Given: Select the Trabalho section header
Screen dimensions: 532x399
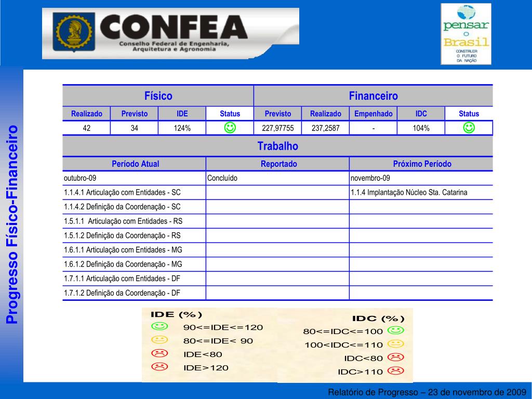Looking at the screenshot, I should tap(277, 146).
